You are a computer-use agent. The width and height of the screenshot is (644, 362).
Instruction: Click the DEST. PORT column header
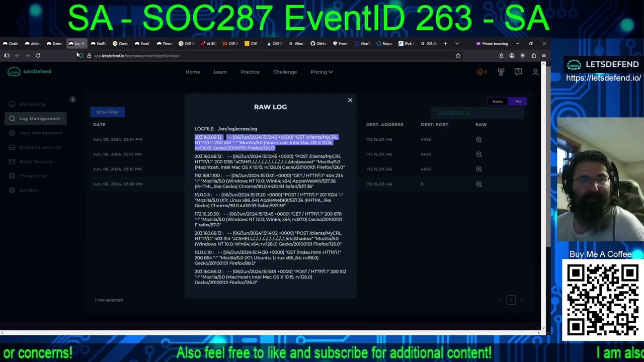(435, 125)
